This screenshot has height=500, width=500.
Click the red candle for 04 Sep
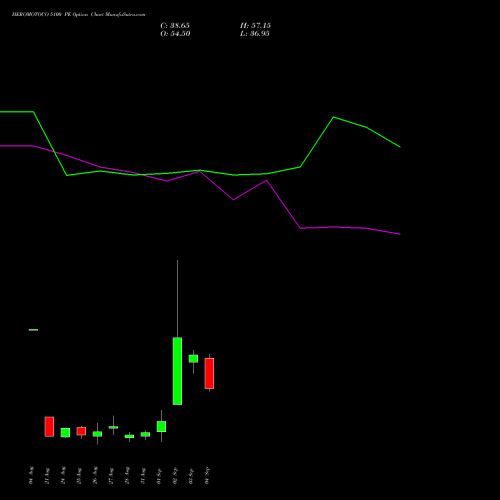[x=209, y=373]
